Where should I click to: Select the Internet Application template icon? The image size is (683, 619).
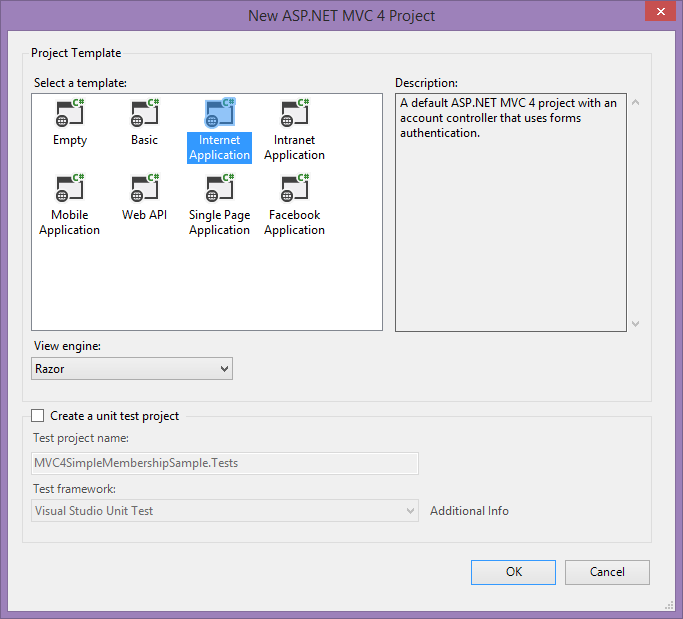[x=219, y=114]
